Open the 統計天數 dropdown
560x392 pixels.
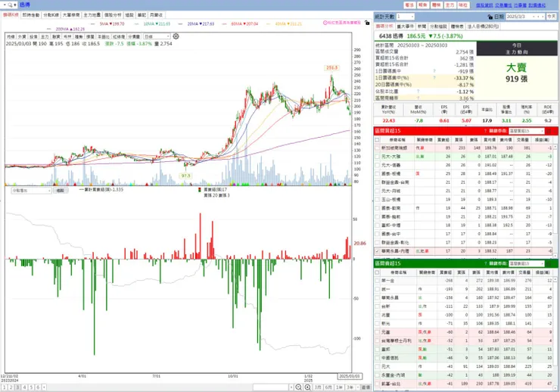(x=406, y=17)
